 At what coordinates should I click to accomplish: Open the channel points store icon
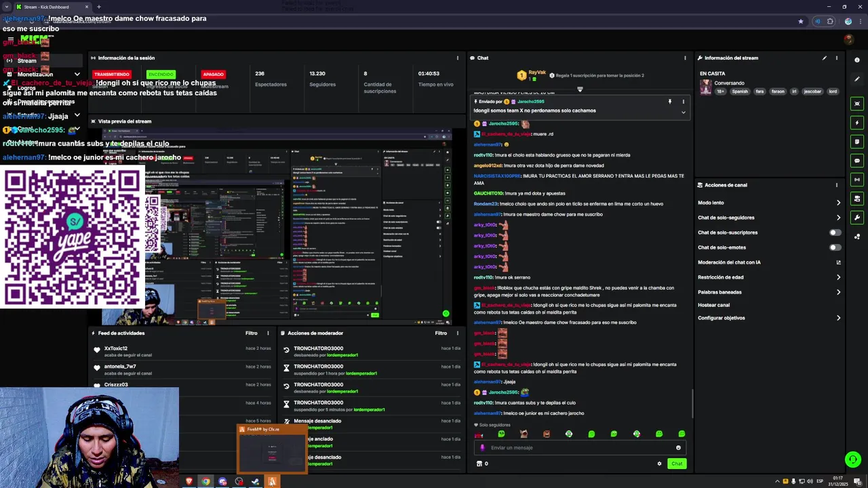coord(479,464)
